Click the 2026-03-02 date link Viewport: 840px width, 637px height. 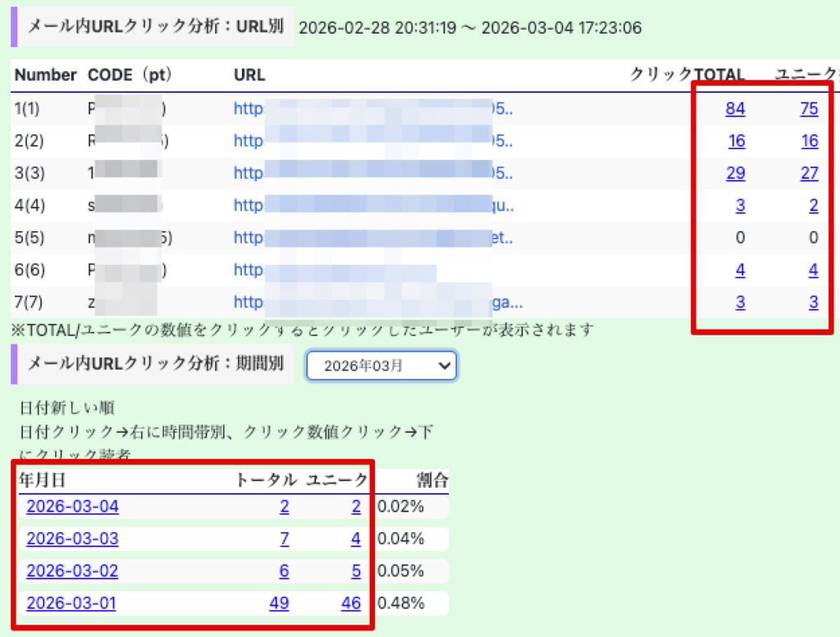[72, 571]
